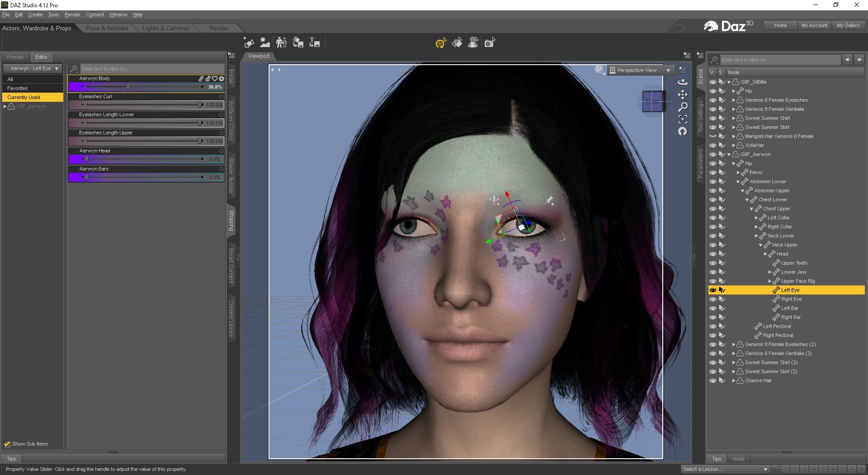This screenshot has width=868, height=475.
Task: Open the Create menu
Action: (x=35, y=14)
